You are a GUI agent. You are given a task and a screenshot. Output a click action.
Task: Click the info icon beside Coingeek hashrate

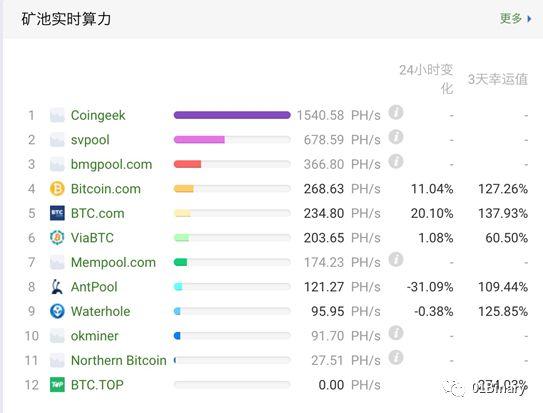(396, 112)
